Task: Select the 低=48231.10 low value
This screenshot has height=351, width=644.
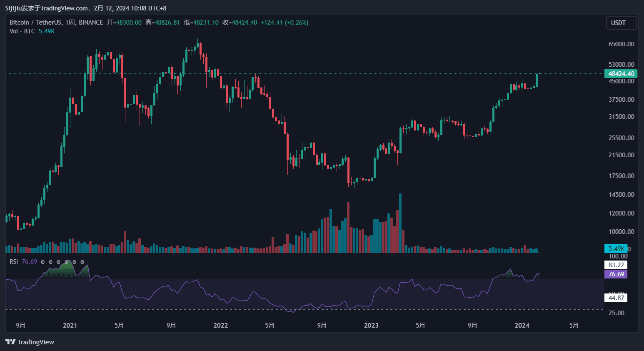Action: pyautogui.click(x=201, y=23)
